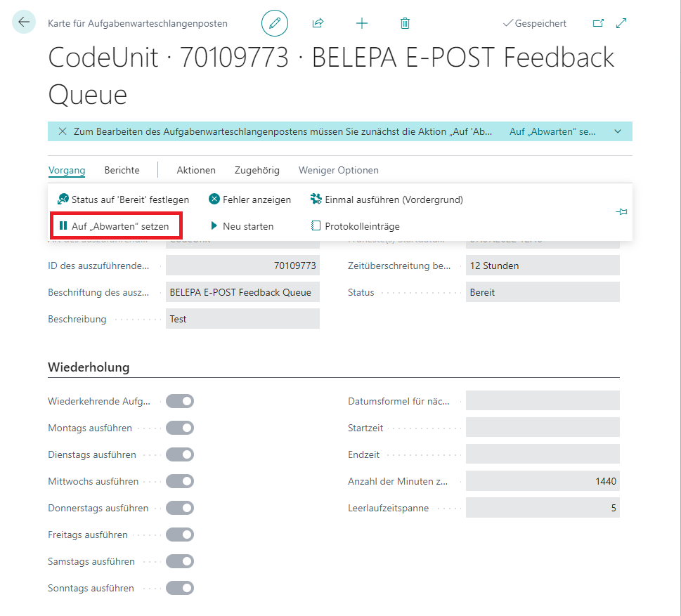Image resolution: width=681 pixels, height=616 pixels.
Task: Click the back arrow icon
Action: [23, 22]
